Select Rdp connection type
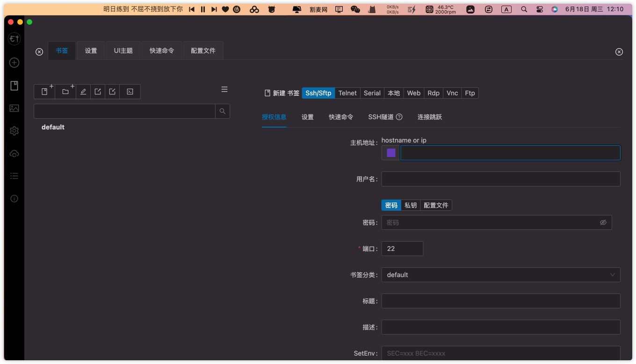The width and height of the screenshot is (636, 364). point(434,93)
